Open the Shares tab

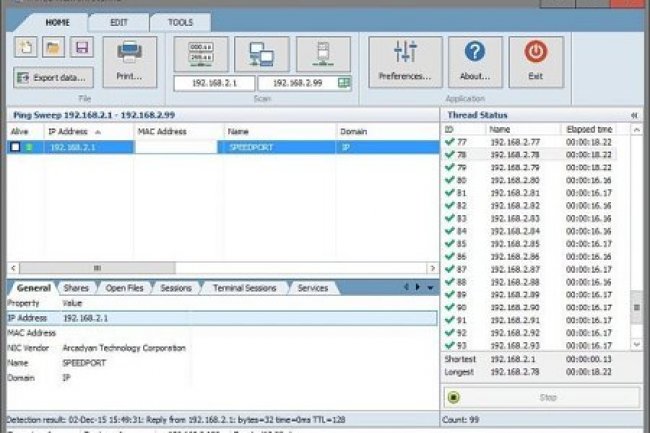(77, 288)
